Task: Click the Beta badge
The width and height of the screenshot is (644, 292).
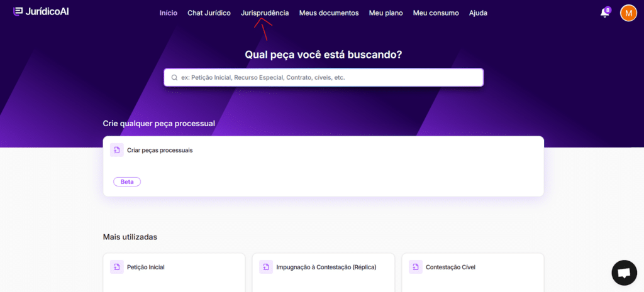Action: pos(127,181)
